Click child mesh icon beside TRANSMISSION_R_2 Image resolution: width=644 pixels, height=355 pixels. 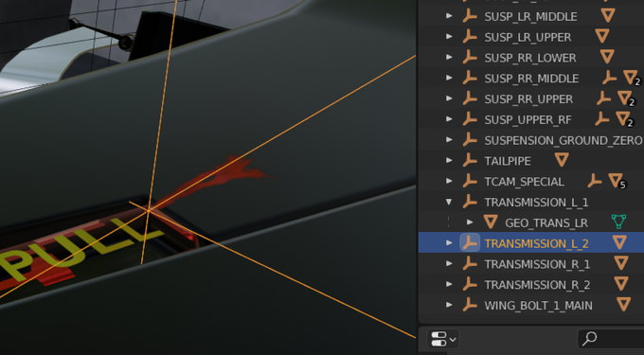(x=621, y=284)
